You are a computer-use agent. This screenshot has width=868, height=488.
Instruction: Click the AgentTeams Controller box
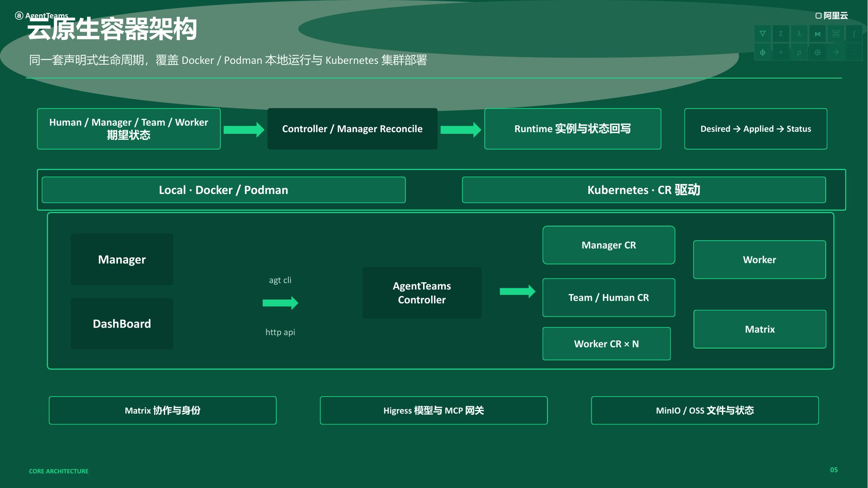pyautogui.click(x=422, y=293)
